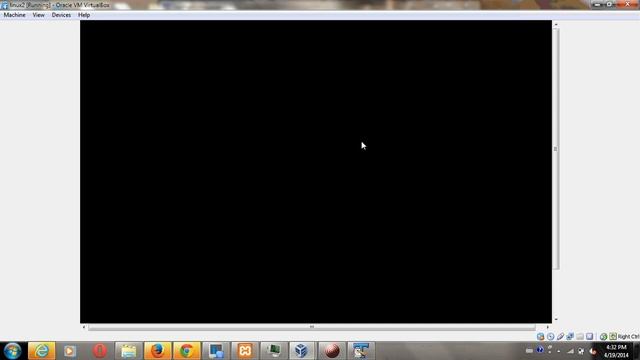Click the blue help tray icon
Viewport: 640px width, 360px height.
pos(540,350)
